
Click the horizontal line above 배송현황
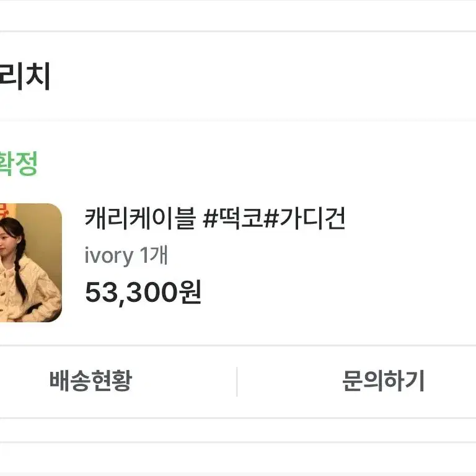coord(238,345)
